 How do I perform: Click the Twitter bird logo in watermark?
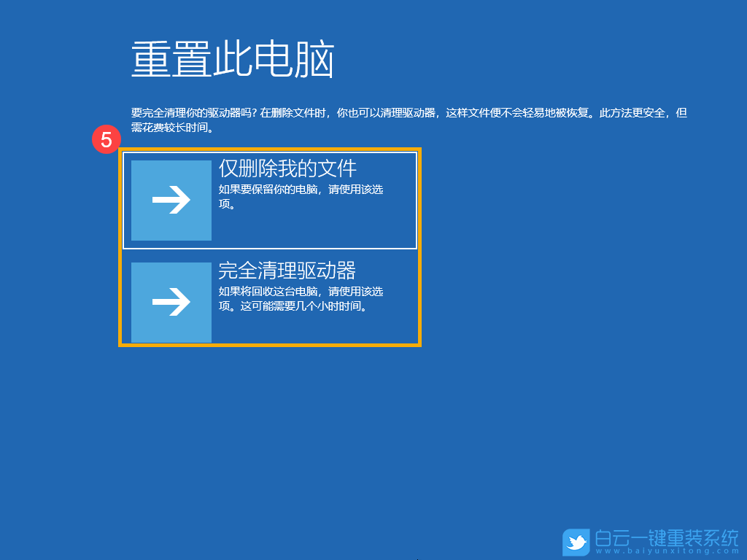pyautogui.click(x=578, y=540)
